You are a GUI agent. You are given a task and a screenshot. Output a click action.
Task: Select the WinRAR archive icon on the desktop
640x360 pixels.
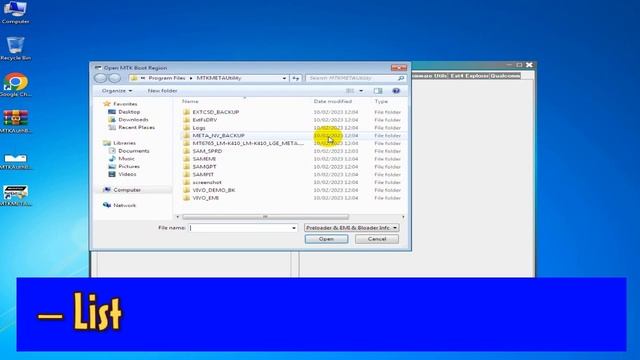coord(16,121)
